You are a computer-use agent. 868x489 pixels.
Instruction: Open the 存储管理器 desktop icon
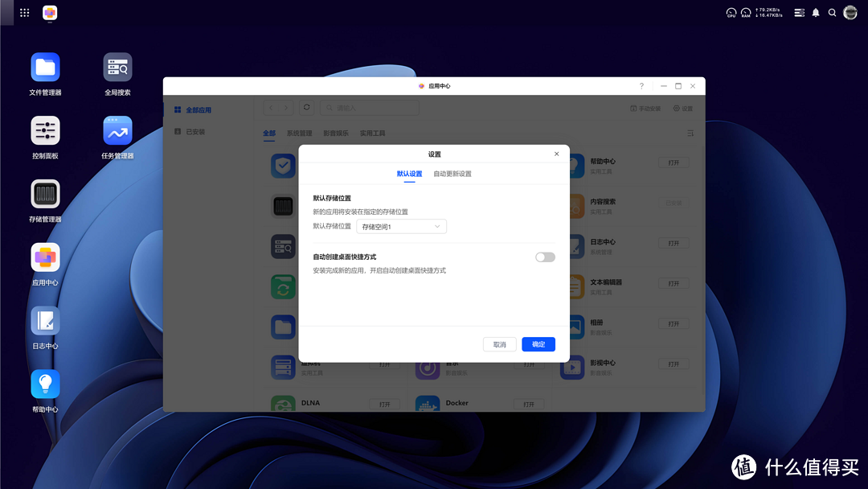click(x=45, y=195)
